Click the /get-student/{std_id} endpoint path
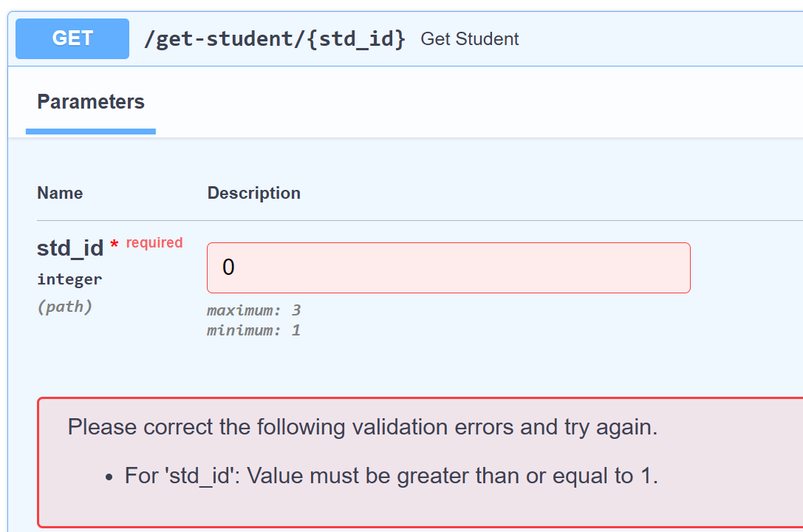This screenshot has height=532, width=803. [275, 39]
